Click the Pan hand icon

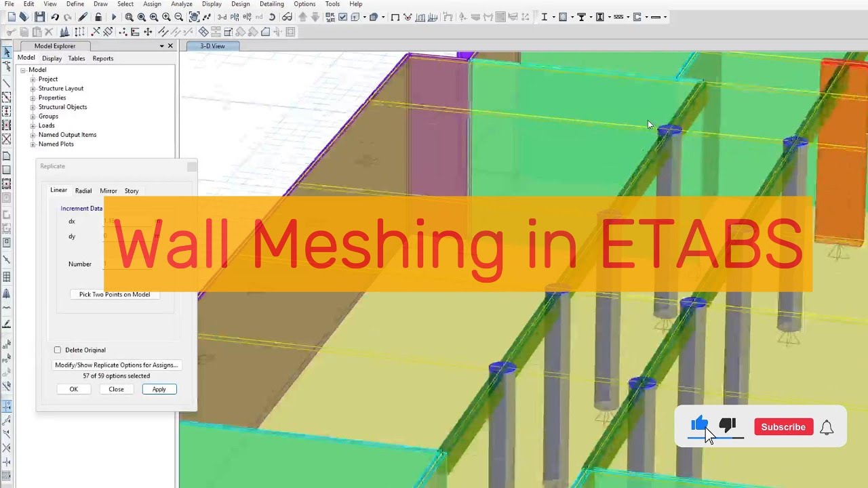(194, 17)
